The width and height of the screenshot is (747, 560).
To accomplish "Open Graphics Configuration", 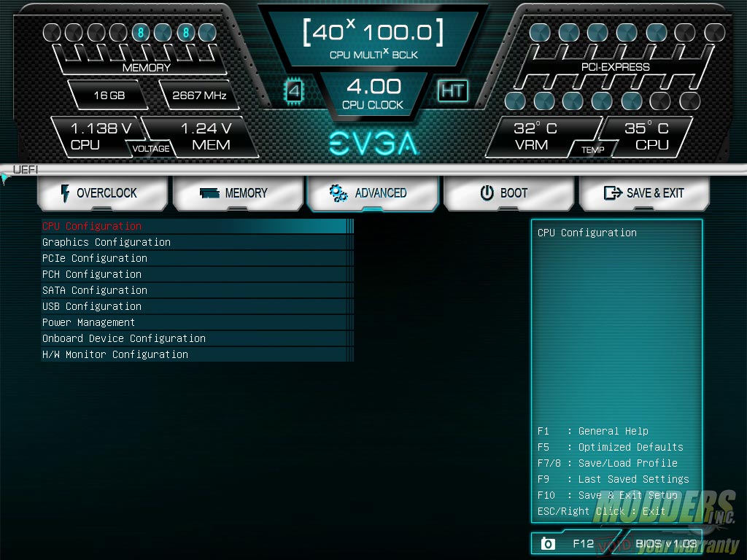I will [x=197, y=242].
